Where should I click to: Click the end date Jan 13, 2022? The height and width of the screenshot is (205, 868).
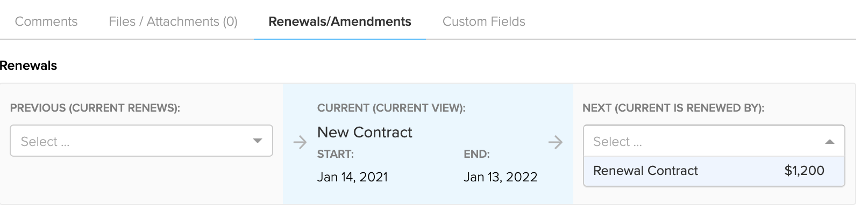tap(500, 177)
